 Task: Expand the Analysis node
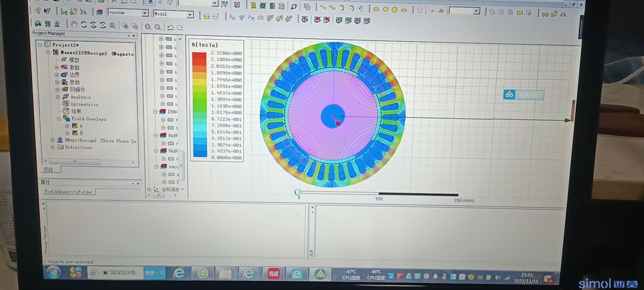point(58,97)
